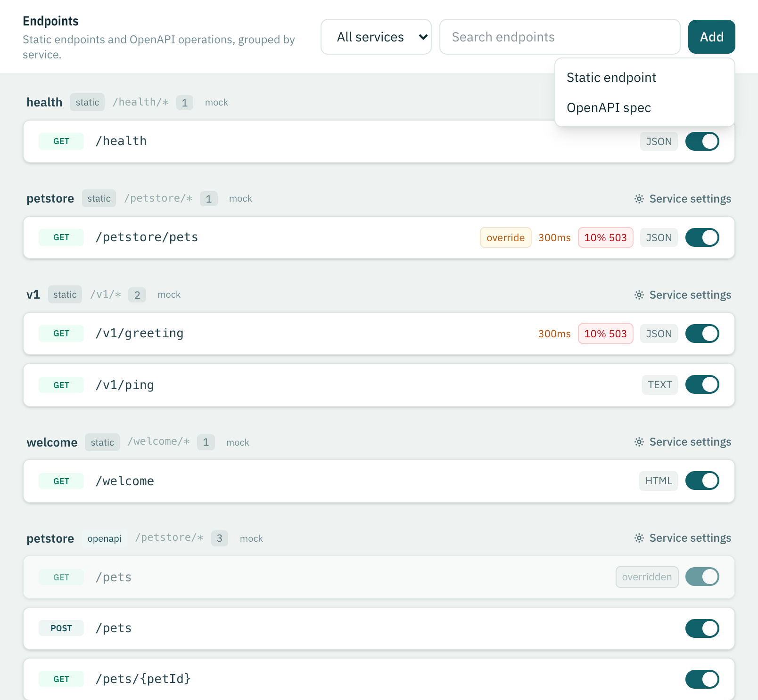Open Service settings for welcome service
The image size is (758, 700).
point(683,442)
